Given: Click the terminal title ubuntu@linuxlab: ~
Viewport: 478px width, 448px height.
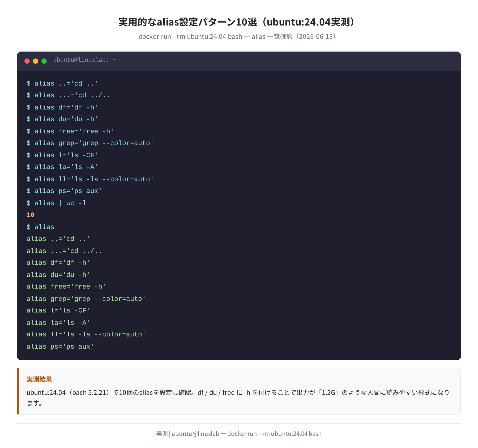Looking at the screenshot, I should coord(85,60).
